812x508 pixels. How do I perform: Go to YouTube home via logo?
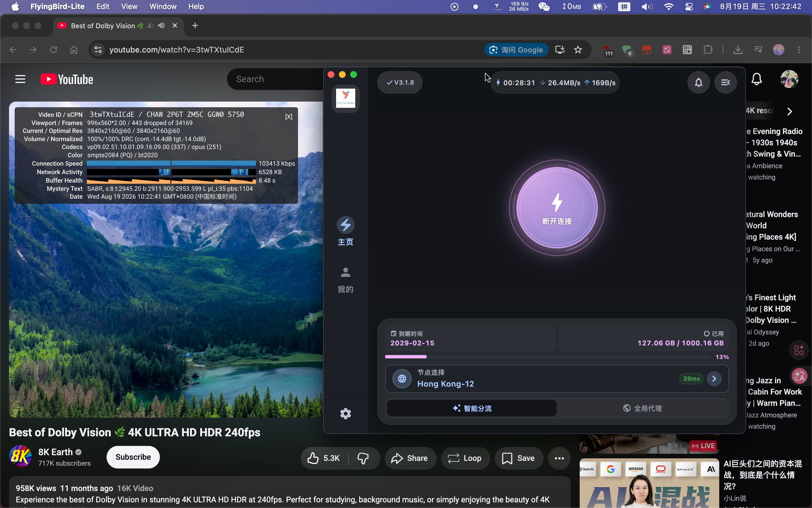click(67, 79)
